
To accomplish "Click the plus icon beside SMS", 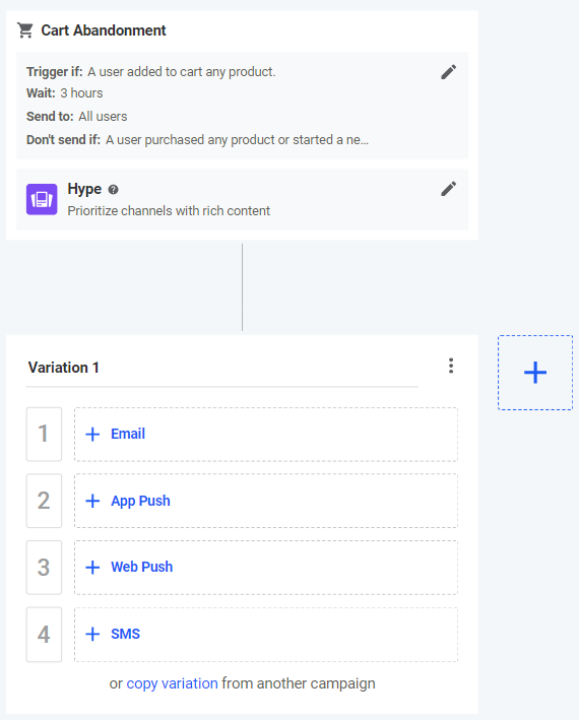I will click(93, 634).
